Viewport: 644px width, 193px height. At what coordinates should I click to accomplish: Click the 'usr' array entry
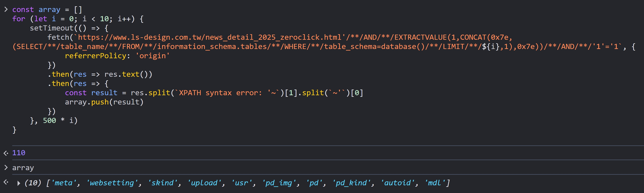tap(241, 183)
